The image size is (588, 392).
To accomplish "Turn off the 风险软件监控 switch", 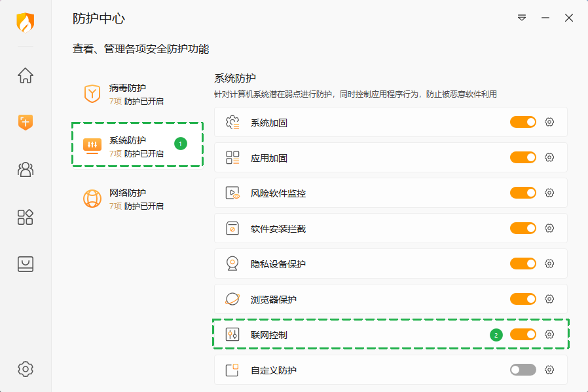I will (x=523, y=193).
